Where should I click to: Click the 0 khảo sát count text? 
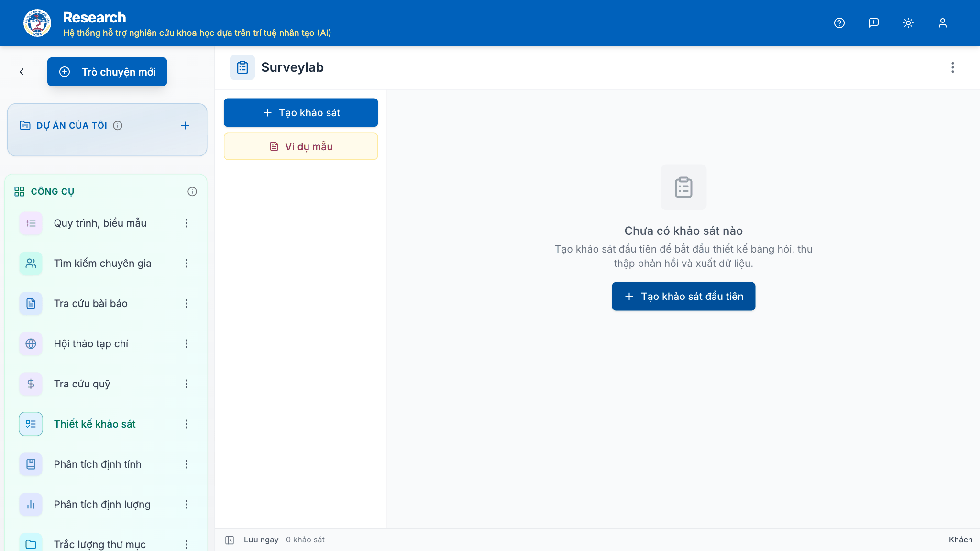pos(305,540)
